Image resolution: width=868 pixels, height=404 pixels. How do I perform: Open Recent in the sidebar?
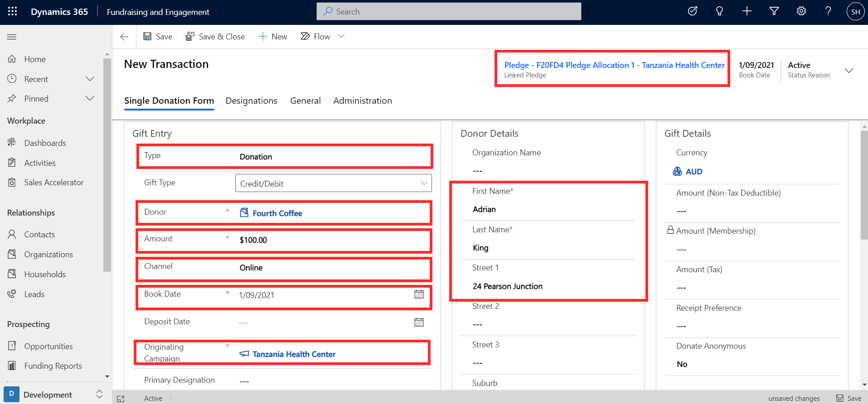pos(36,79)
